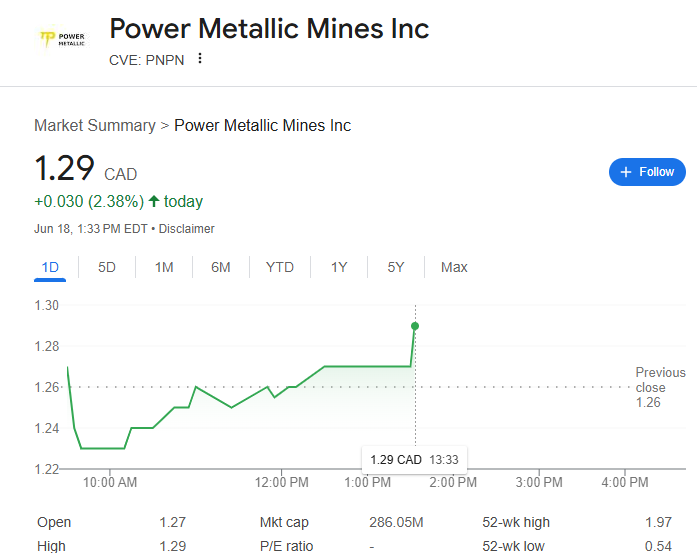The height and width of the screenshot is (553, 697).
Task: Click the green up arrow next to today
Action: tap(154, 201)
